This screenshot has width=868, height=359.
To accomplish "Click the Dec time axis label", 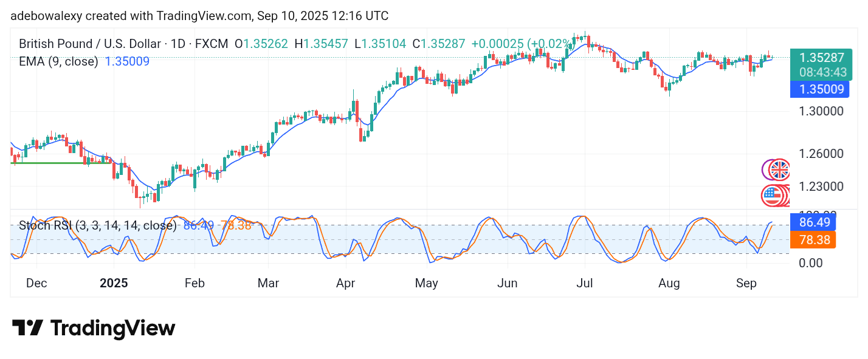I will pos(36,283).
